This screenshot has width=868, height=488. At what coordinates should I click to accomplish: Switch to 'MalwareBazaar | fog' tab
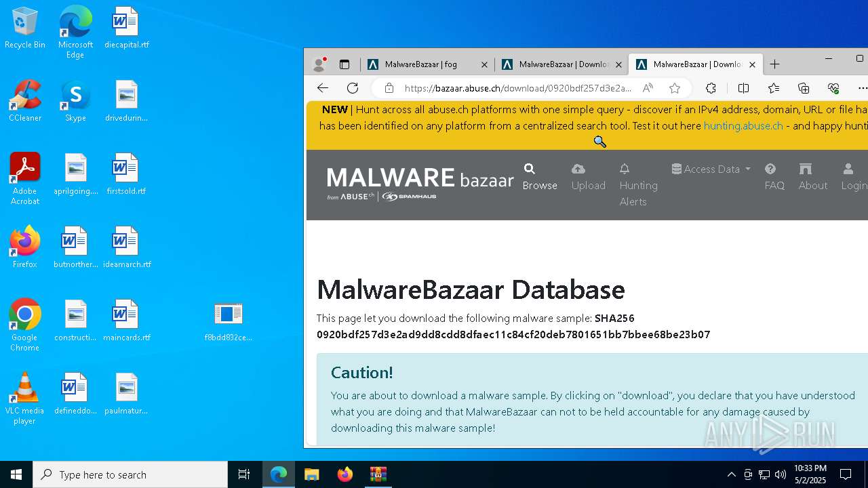[427, 64]
